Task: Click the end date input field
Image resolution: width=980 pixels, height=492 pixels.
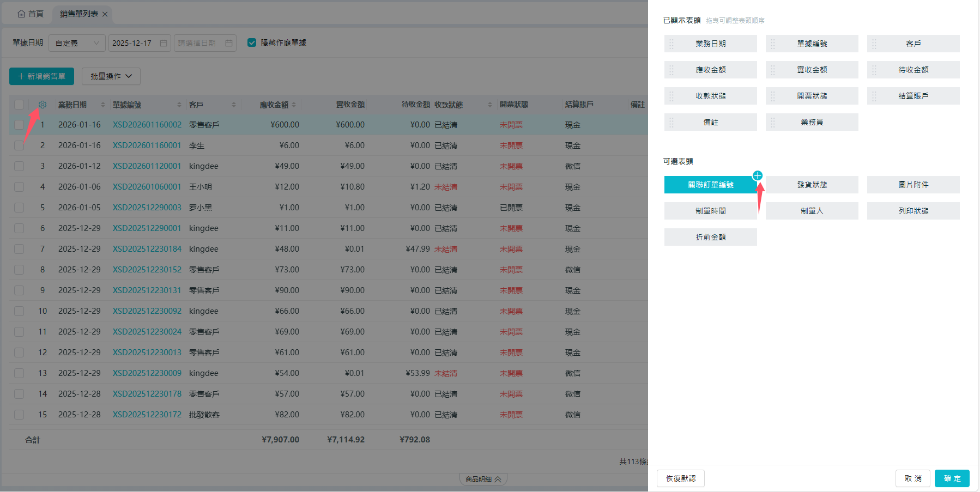Action: (199, 43)
